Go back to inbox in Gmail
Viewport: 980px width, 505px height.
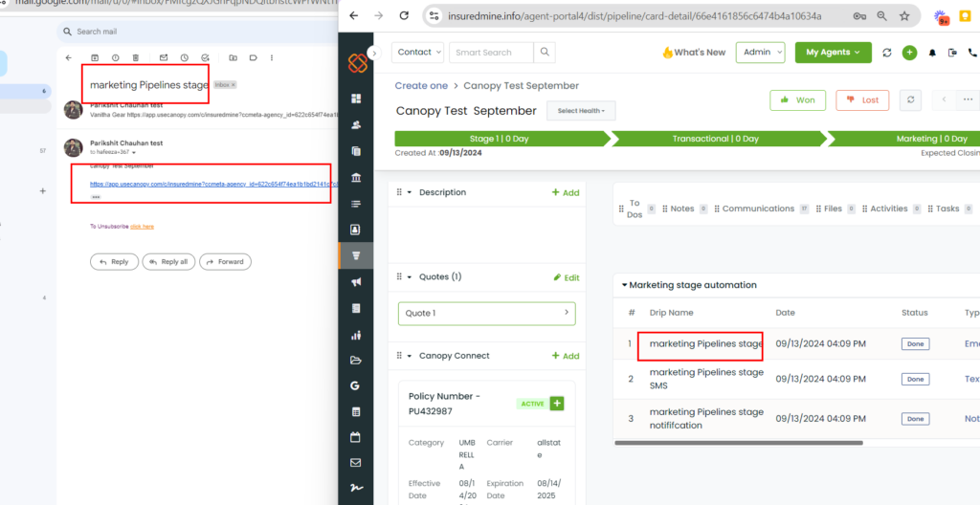pyautogui.click(x=69, y=57)
